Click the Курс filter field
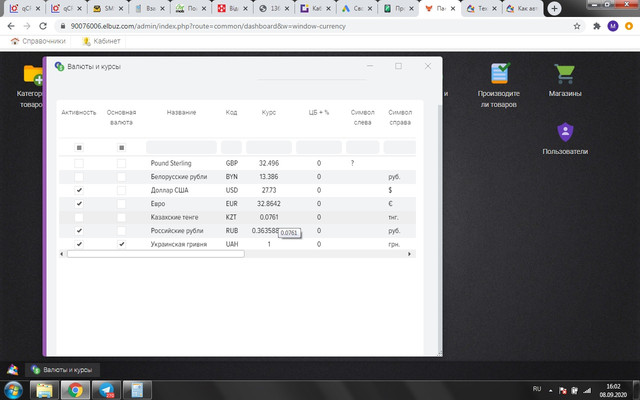 [269, 147]
